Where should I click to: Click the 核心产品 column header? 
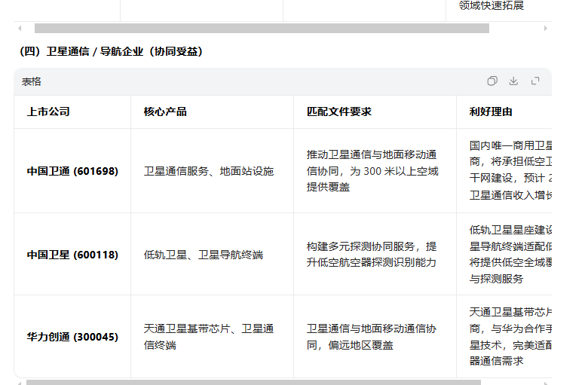[213, 112]
